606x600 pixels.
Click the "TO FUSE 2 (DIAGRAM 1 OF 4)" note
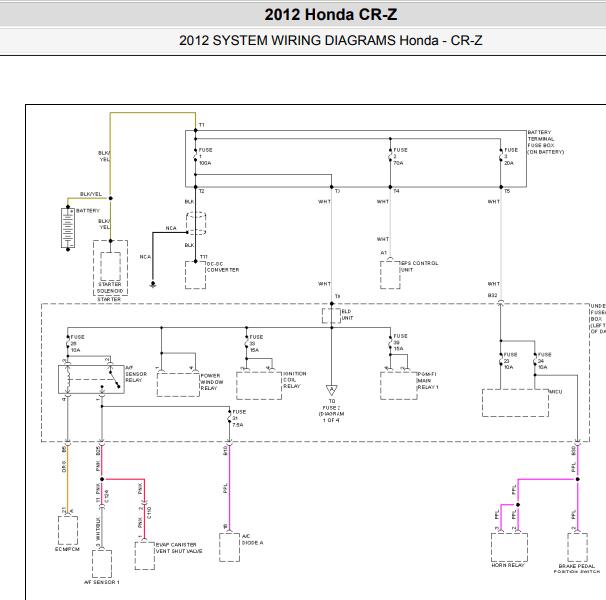331,411
